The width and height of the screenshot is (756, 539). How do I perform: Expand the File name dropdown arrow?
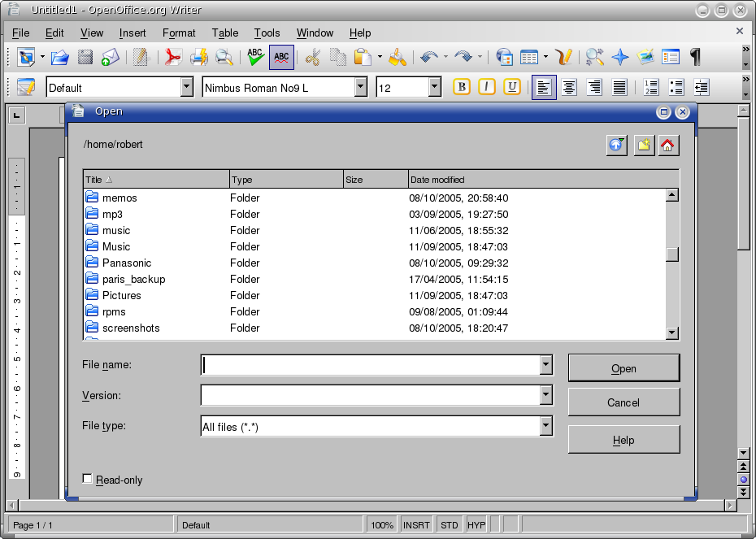pyautogui.click(x=545, y=365)
